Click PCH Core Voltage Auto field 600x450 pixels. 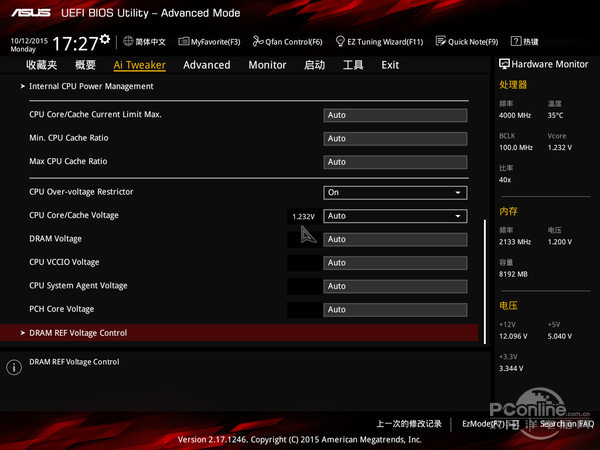(x=395, y=310)
